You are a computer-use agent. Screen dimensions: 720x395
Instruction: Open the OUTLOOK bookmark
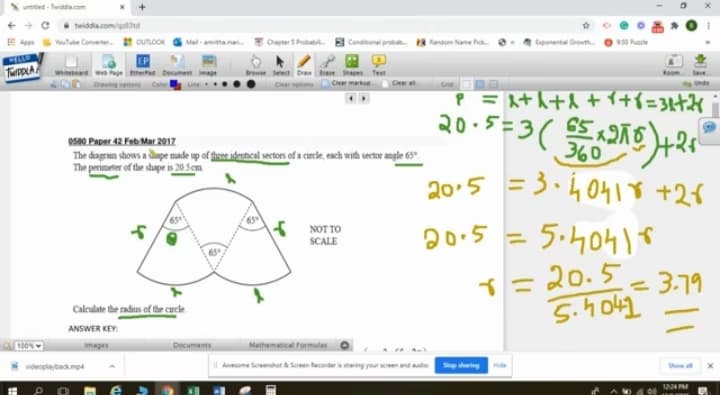click(144, 42)
